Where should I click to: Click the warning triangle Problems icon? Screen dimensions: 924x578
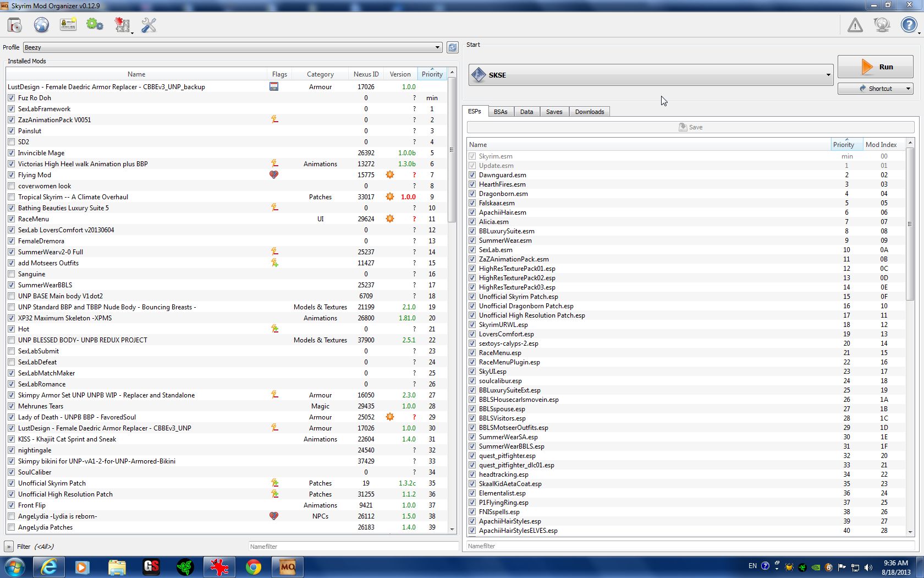pyautogui.click(x=855, y=25)
